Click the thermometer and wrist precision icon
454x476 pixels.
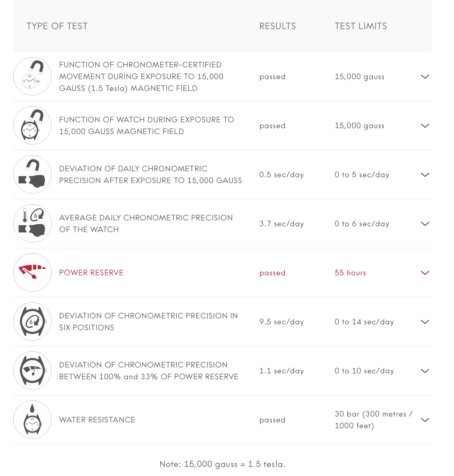click(32, 224)
